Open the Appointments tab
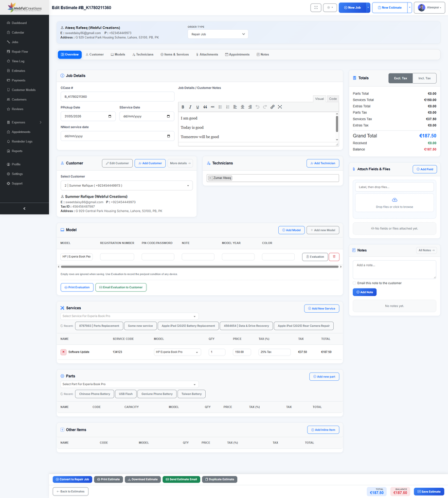 [x=237, y=54]
